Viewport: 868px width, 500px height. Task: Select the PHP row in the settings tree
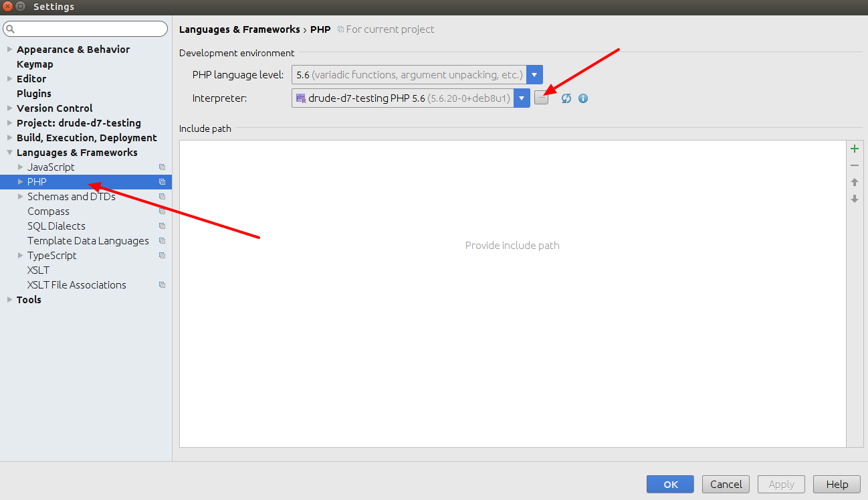click(x=86, y=182)
